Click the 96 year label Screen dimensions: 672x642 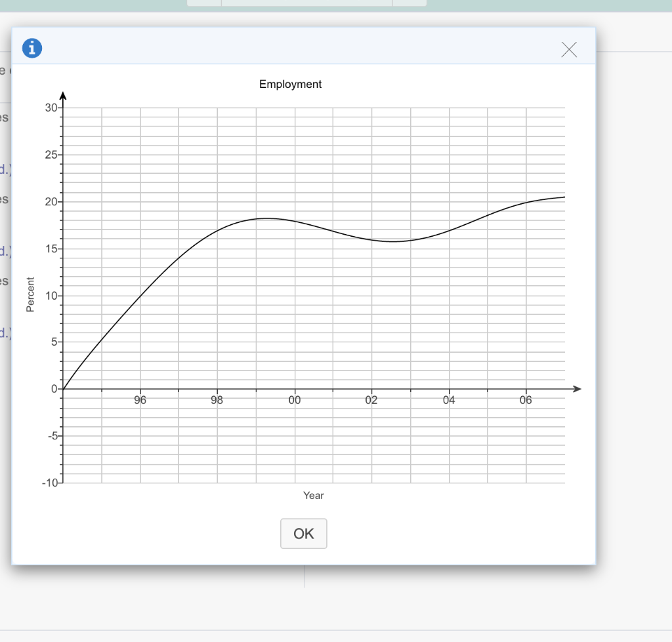[x=139, y=400]
